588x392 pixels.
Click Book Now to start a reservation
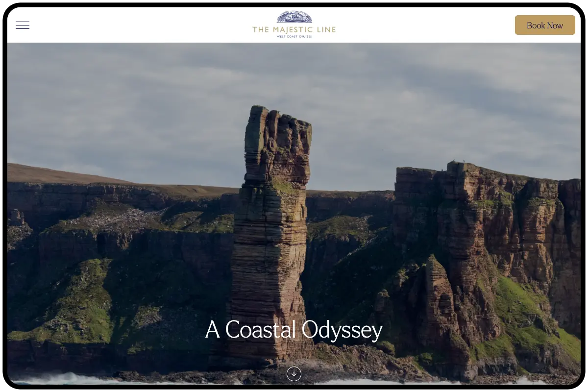tap(545, 25)
